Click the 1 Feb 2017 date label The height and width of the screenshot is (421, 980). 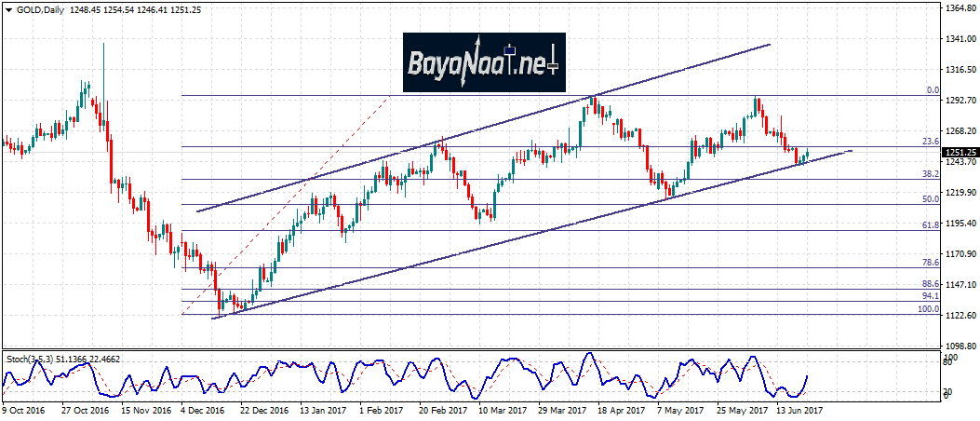(380, 409)
